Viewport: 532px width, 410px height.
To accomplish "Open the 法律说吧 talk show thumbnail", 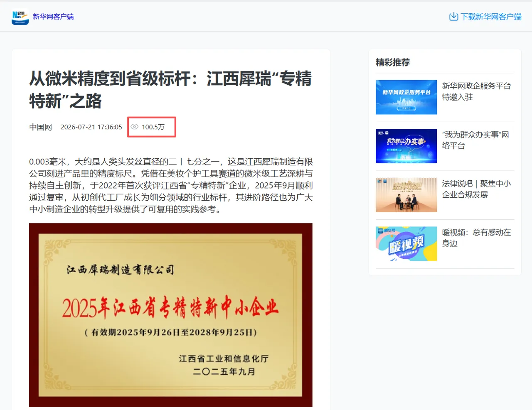I will click(x=406, y=195).
